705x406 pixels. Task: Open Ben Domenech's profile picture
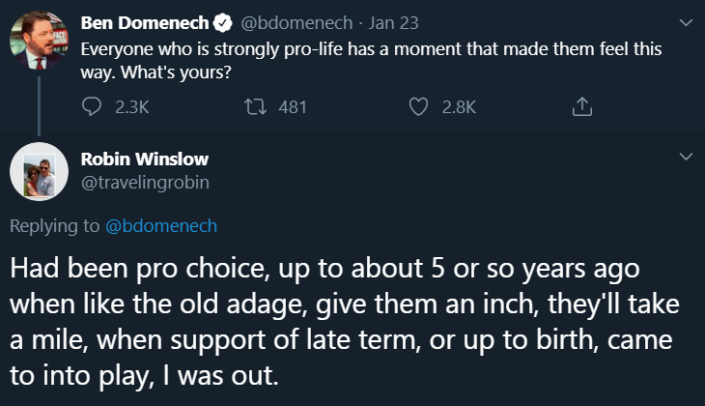coord(37,39)
